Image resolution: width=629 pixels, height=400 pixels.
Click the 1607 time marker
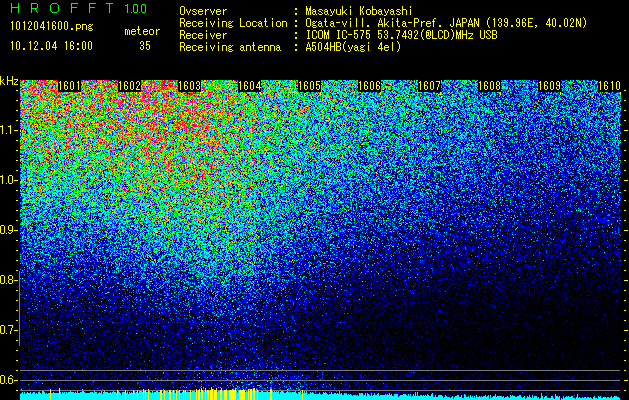[429, 86]
